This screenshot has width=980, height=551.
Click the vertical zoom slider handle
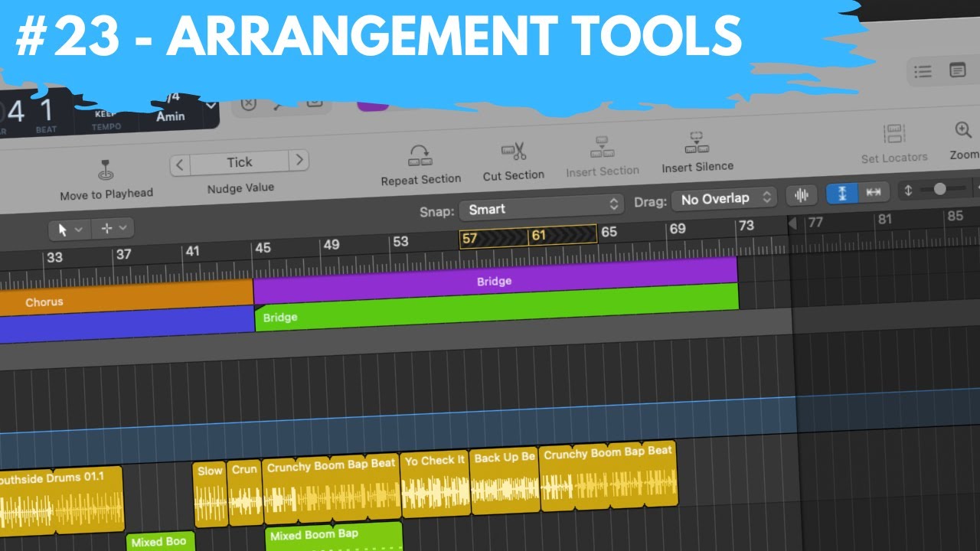tap(939, 189)
